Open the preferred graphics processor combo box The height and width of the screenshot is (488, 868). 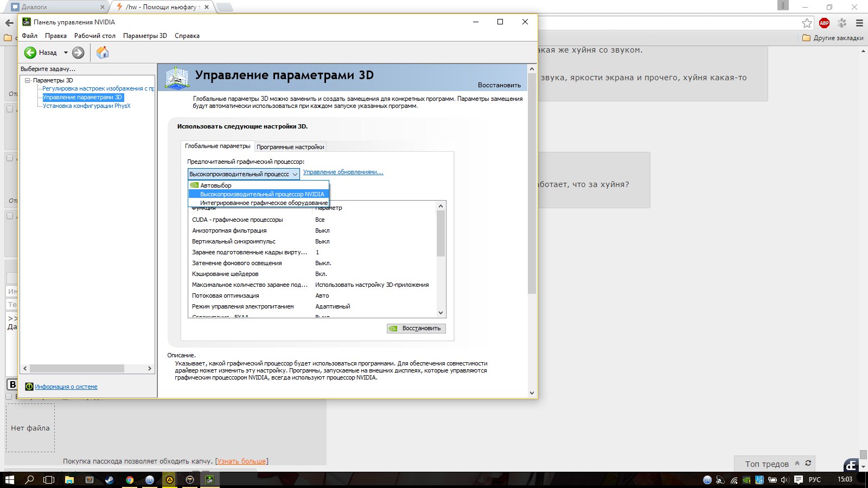point(244,174)
